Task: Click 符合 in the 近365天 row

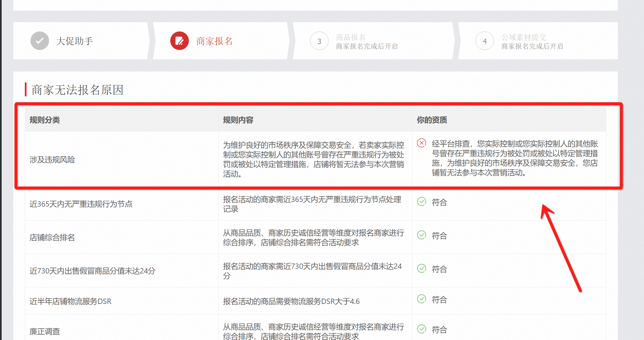Action: point(440,202)
